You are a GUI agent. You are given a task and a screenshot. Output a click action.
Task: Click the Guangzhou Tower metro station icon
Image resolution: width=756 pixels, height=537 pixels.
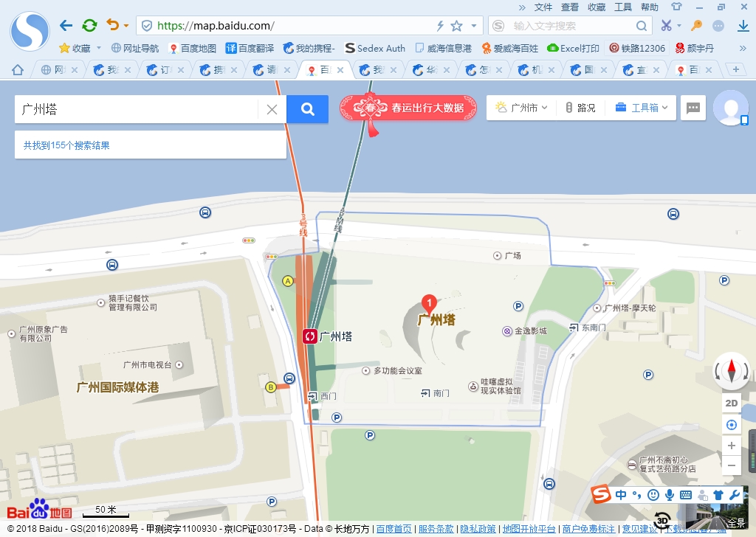(x=310, y=336)
